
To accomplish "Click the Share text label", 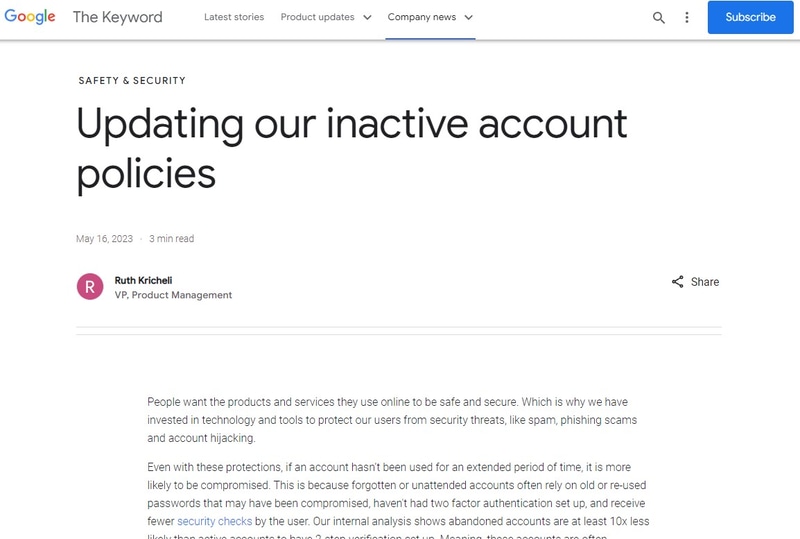I will (x=705, y=282).
